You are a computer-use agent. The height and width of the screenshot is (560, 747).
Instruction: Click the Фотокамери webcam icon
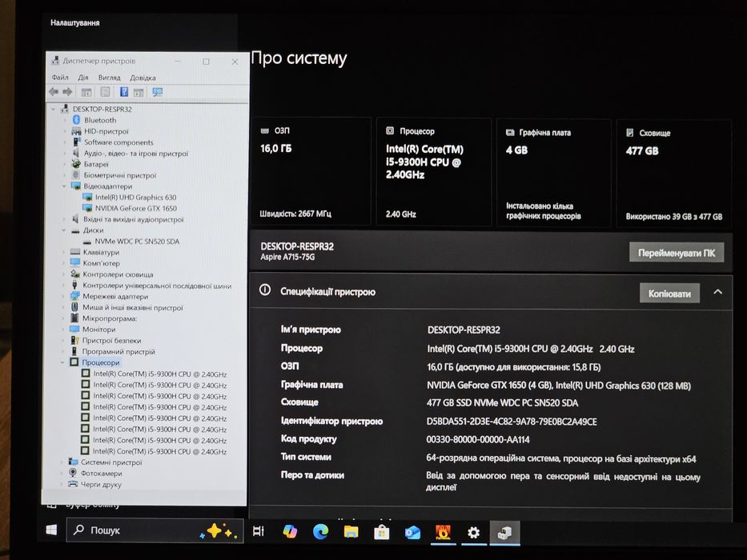[x=72, y=473]
